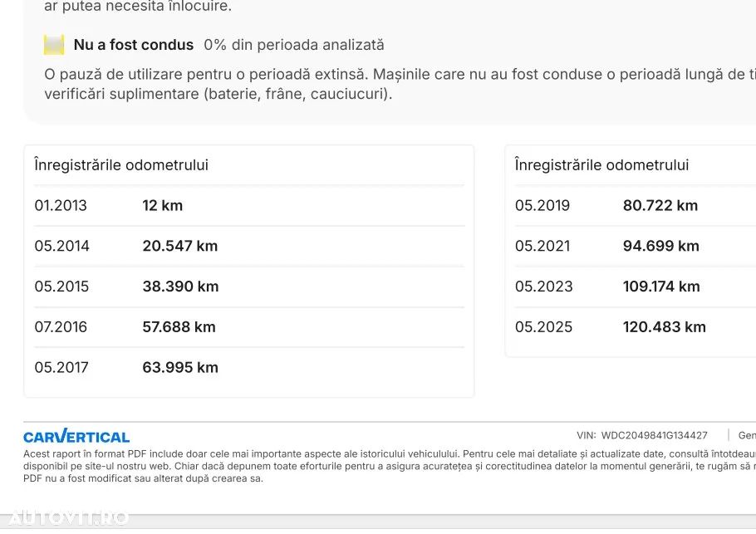The width and height of the screenshot is (756, 534).
Task: Select the 80.722 km reading
Action: [660, 205]
